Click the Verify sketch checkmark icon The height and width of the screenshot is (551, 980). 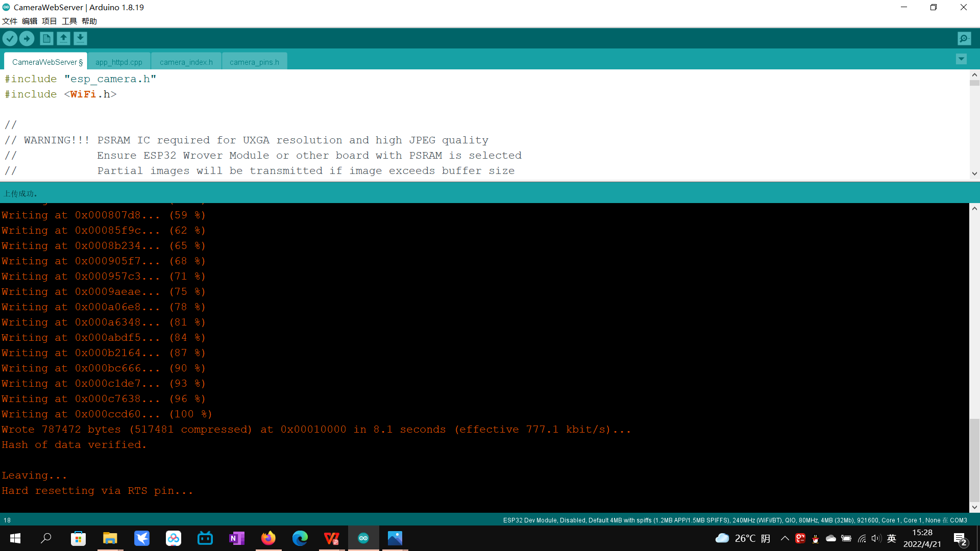pos(10,38)
